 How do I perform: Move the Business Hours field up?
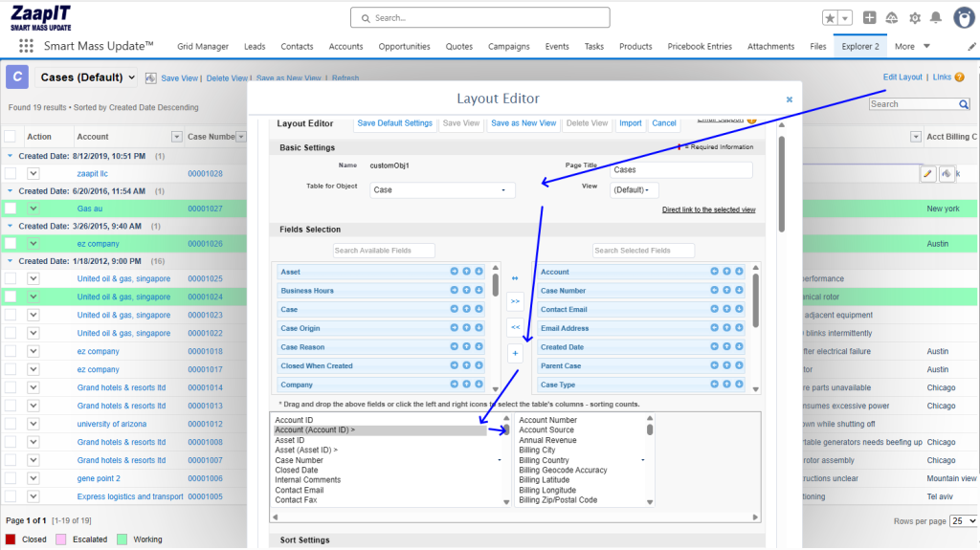tap(466, 290)
